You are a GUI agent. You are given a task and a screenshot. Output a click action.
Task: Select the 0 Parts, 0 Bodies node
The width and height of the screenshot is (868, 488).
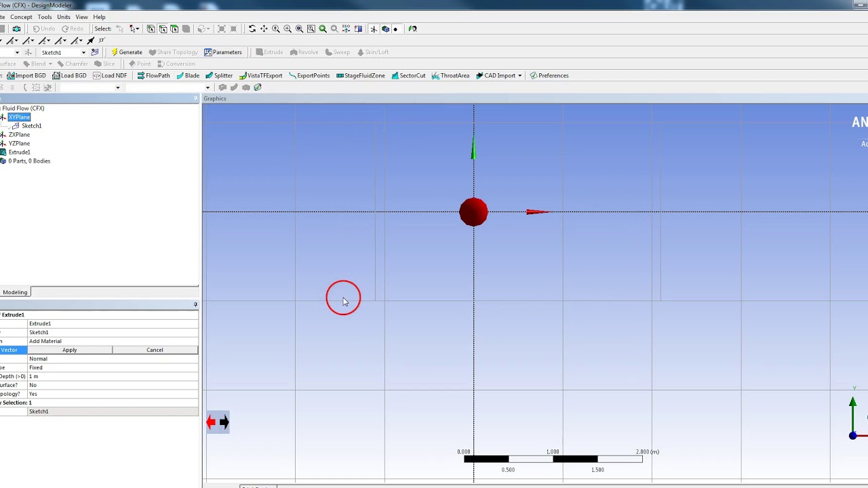tap(29, 161)
